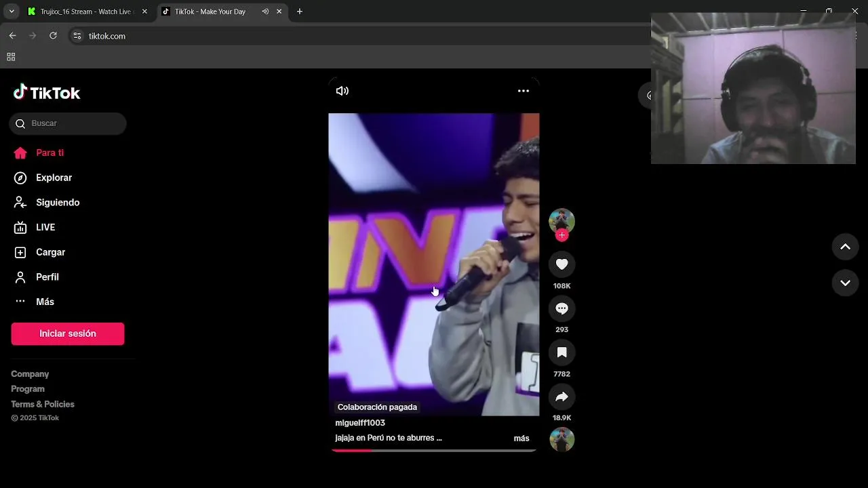
Task: View site information icon in address bar
Action: [77, 36]
